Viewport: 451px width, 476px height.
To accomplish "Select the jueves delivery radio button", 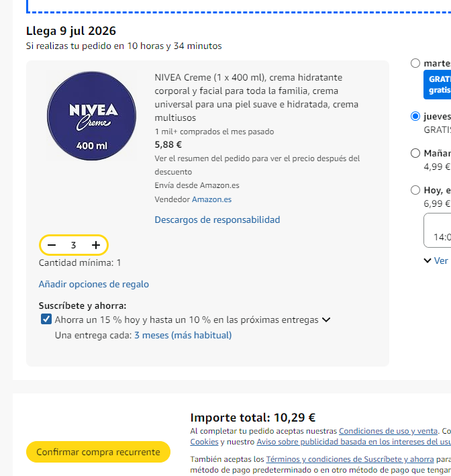I will 415,116.
